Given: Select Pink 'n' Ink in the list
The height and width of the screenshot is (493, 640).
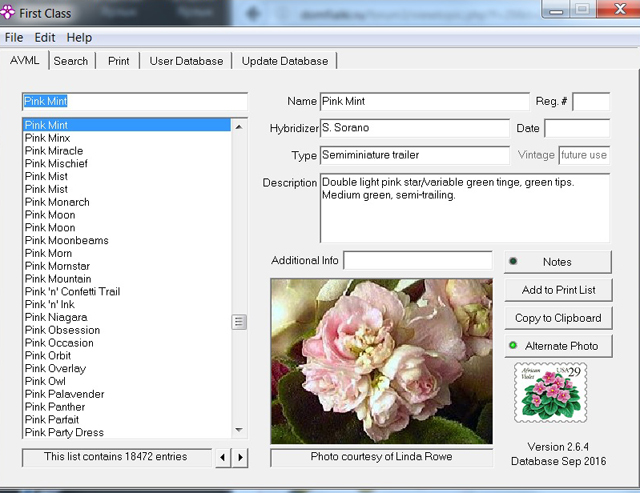Looking at the screenshot, I should click(x=127, y=304).
